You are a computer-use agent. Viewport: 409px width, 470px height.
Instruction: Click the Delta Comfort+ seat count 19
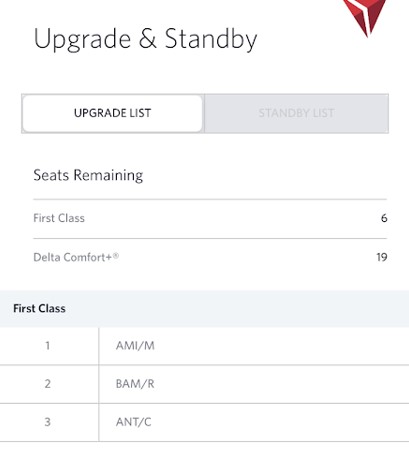tap(382, 257)
